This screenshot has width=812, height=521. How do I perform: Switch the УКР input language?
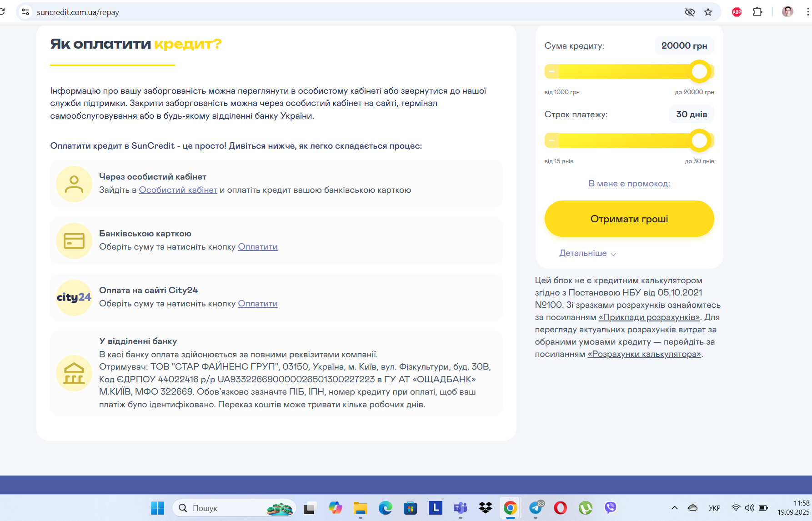[715, 508]
